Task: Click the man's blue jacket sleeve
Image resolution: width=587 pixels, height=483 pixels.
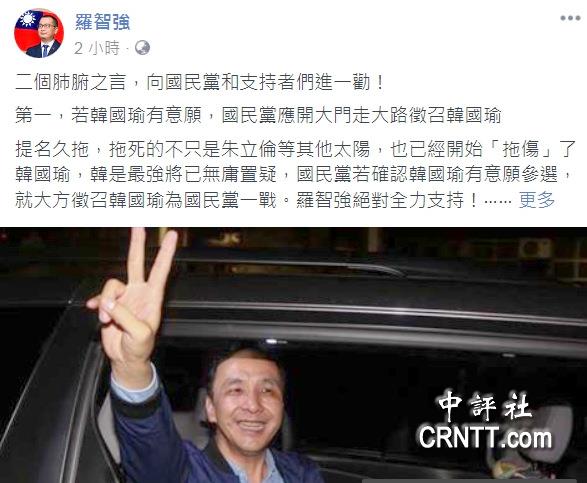Action: point(150,434)
